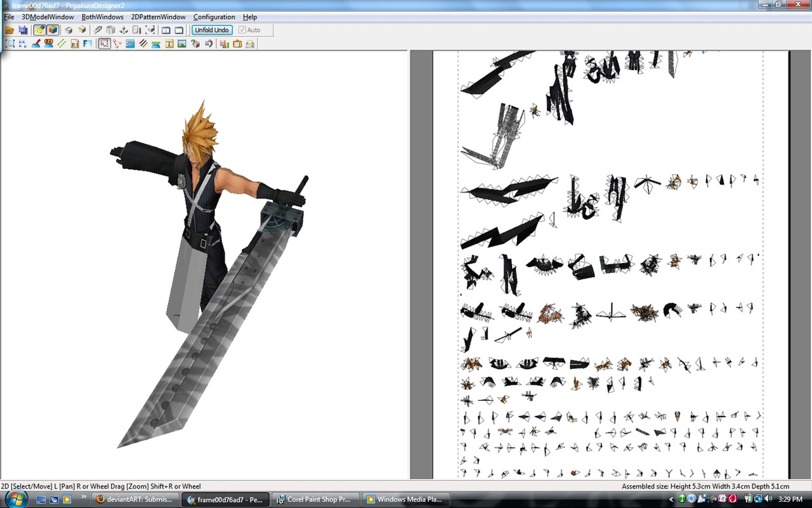Click the Save floppy disk icon

click(23, 30)
